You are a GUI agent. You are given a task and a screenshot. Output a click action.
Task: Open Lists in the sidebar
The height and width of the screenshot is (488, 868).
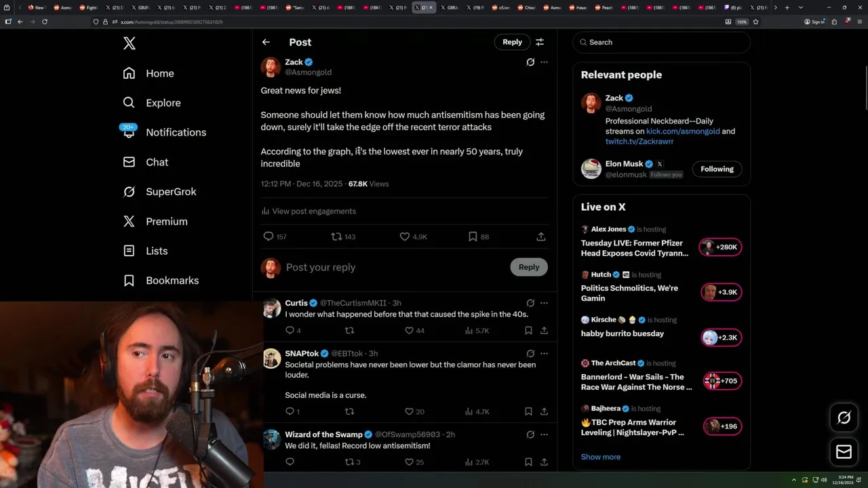pyautogui.click(x=145, y=251)
